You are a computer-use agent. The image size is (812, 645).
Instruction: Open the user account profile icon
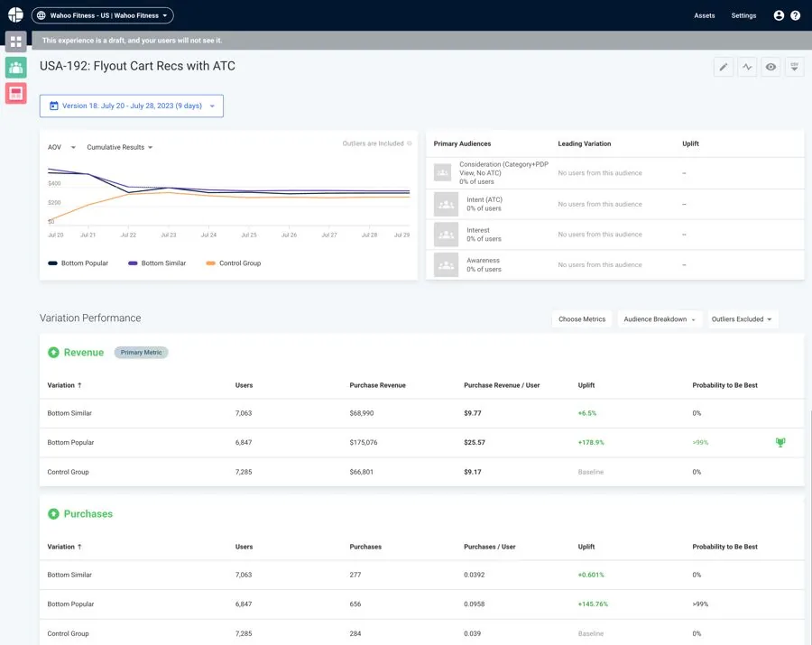[x=779, y=15]
